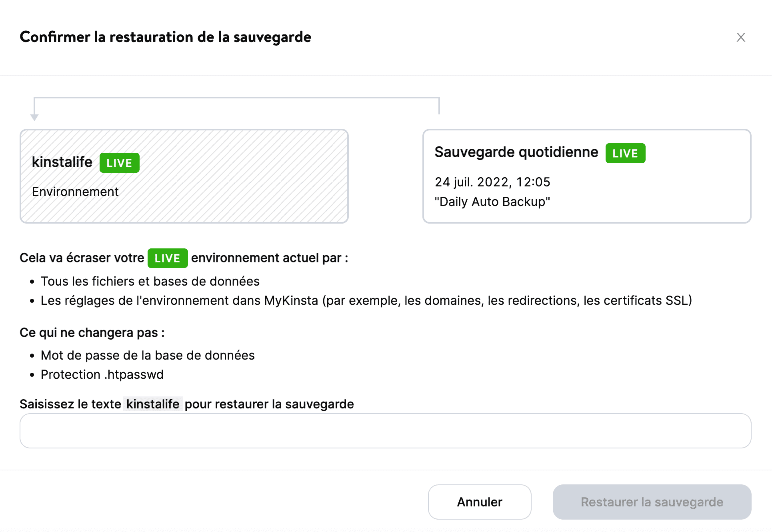Click the Environnement label on the left card

pos(75,192)
